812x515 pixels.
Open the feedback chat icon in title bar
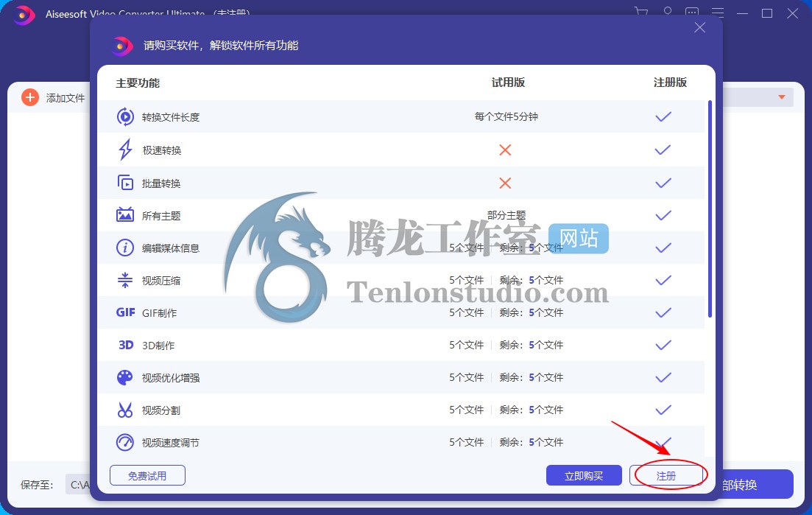(x=692, y=13)
